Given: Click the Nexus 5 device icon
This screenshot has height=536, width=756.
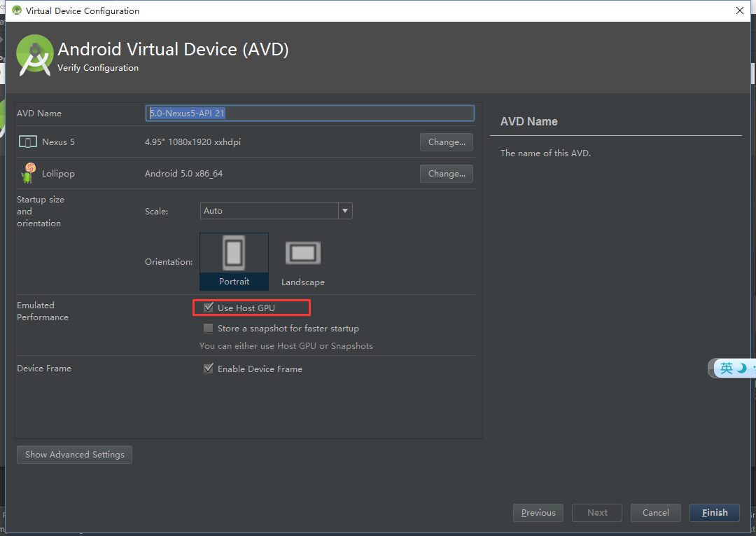Looking at the screenshot, I should pos(27,142).
